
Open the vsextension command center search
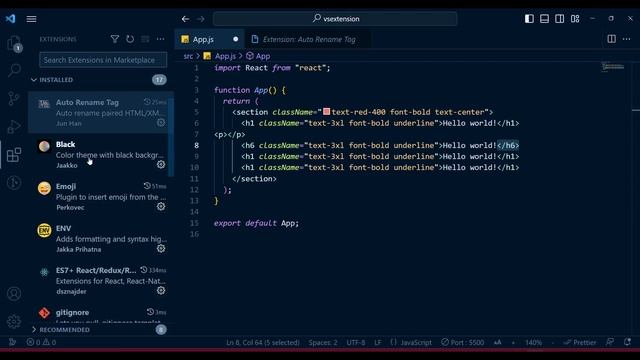pyautogui.click(x=335, y=19)
